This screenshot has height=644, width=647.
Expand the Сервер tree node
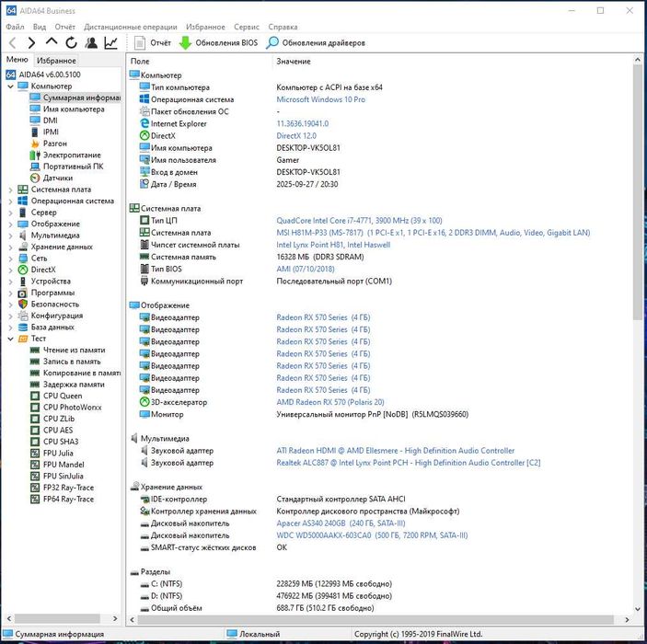11,213
